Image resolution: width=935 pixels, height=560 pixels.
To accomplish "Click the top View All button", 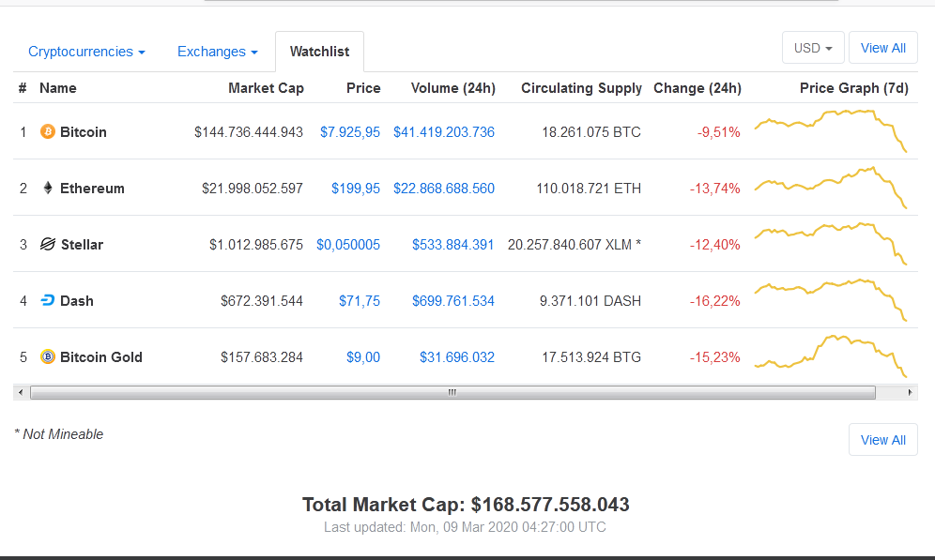I will (x=883, y=48).
